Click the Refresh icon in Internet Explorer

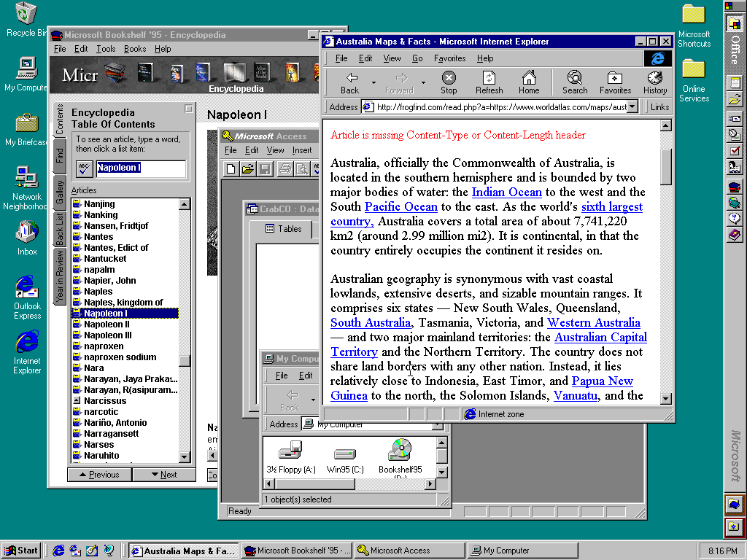[489, 82]
